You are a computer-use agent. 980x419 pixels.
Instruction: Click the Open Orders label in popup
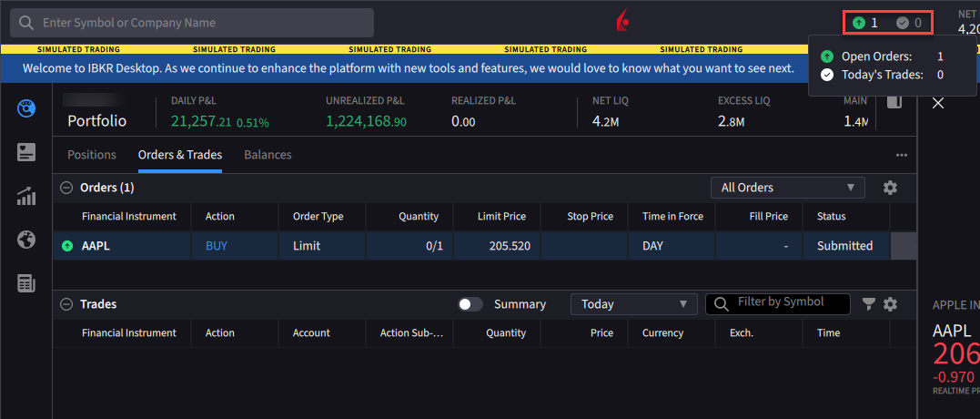(876, 56)
